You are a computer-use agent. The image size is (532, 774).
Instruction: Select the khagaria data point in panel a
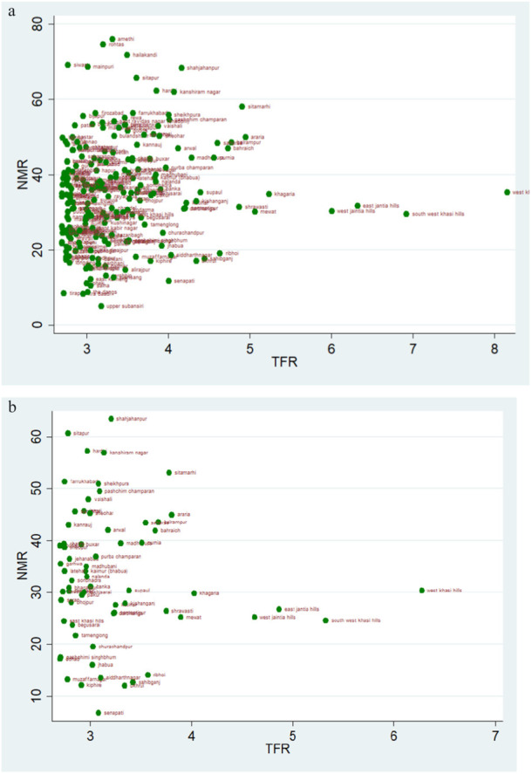[x=269, y=194]
